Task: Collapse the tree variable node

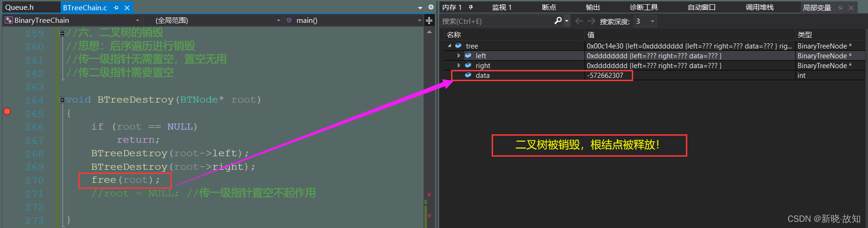Action: pyautogui.click(x=449, y=46)
